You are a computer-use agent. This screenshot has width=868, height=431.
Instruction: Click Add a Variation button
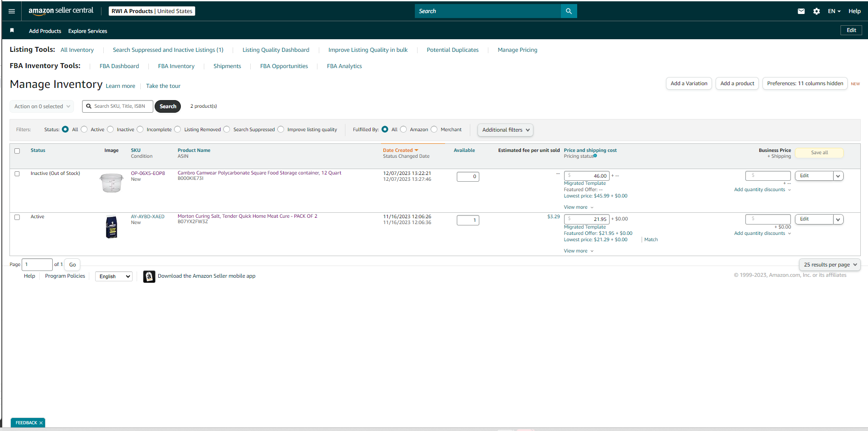[689, 83]
